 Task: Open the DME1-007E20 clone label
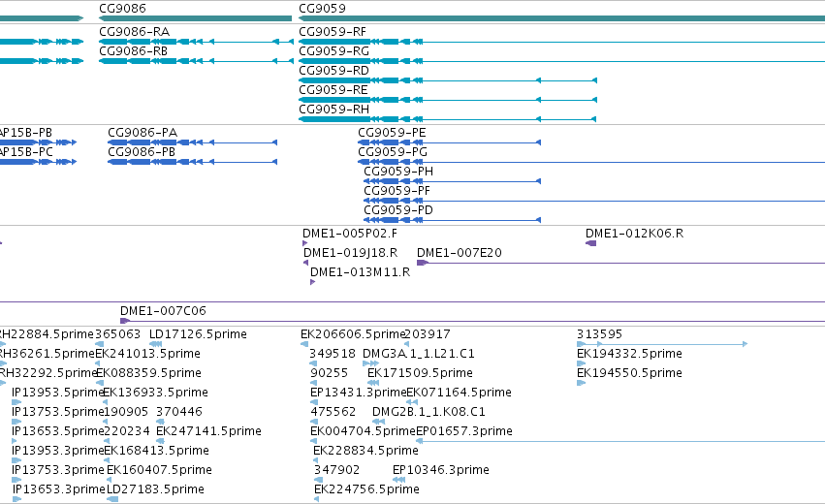click(460, 253)
